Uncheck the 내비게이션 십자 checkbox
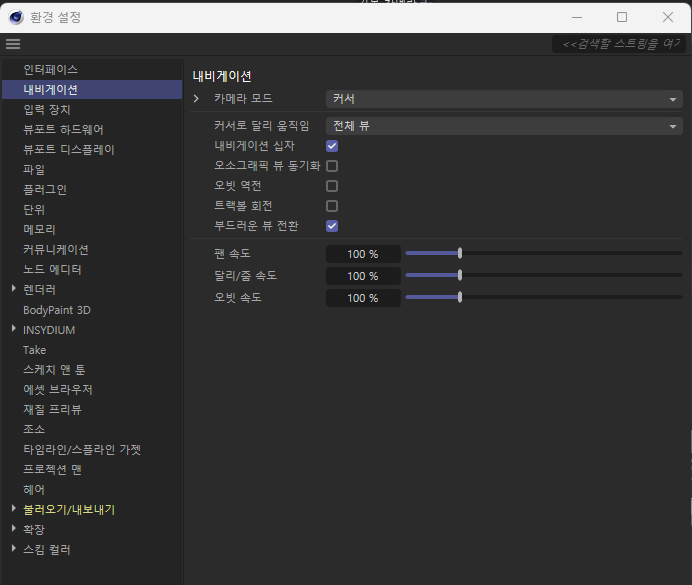692x585 pixels. [332, 146]
